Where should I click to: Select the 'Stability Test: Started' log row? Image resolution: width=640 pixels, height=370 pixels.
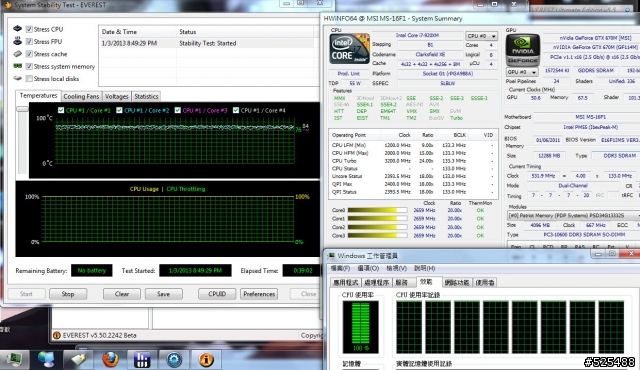[208, 43]
